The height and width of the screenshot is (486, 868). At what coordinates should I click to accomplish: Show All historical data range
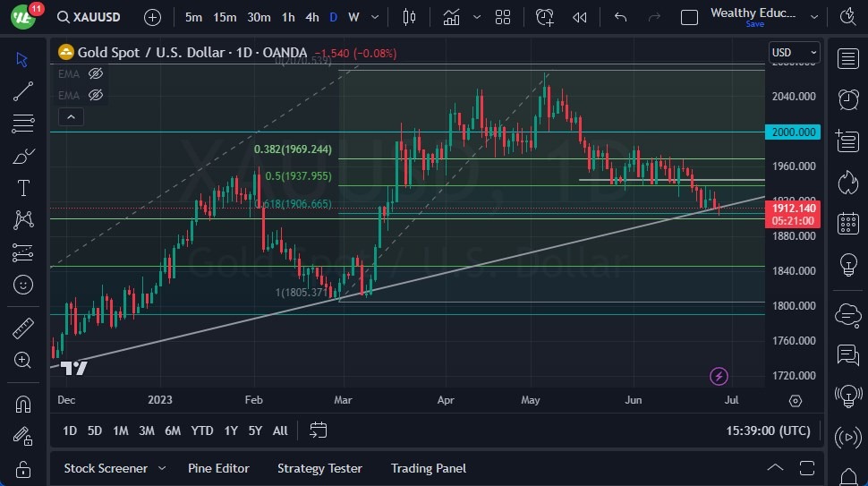click(280, 431)
